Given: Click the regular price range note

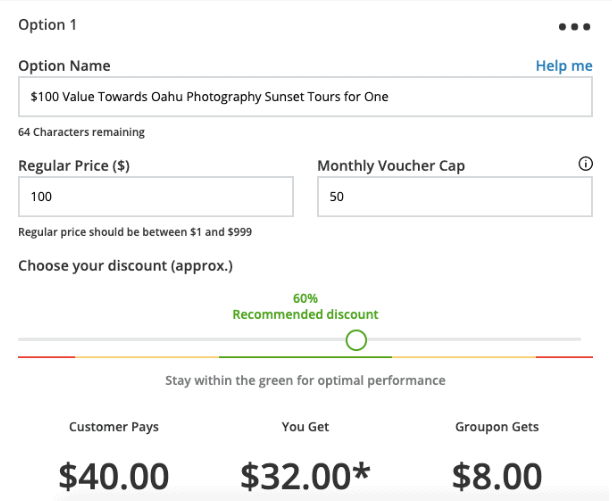Looking at the screenshot, I should click(x=135, y=232).
